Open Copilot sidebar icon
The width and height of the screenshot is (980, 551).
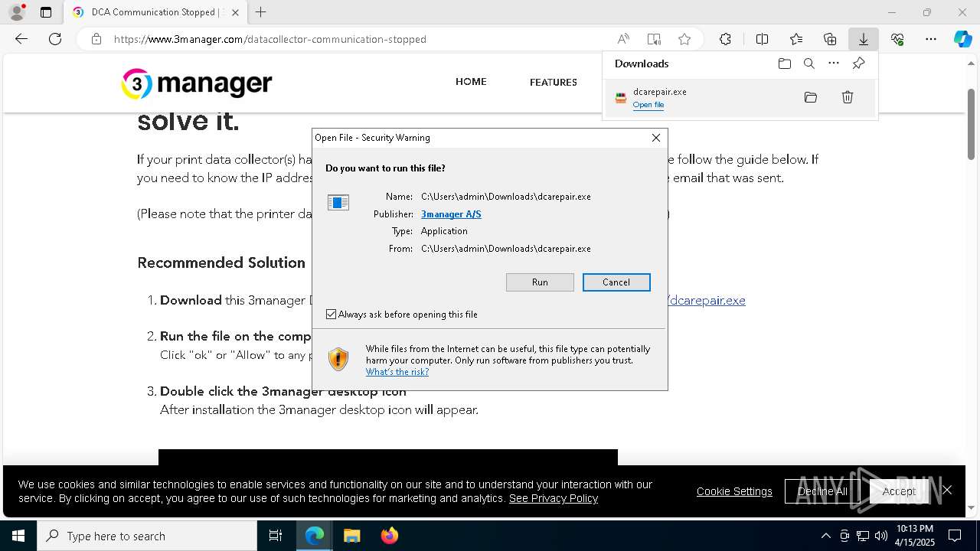point(962,39)
